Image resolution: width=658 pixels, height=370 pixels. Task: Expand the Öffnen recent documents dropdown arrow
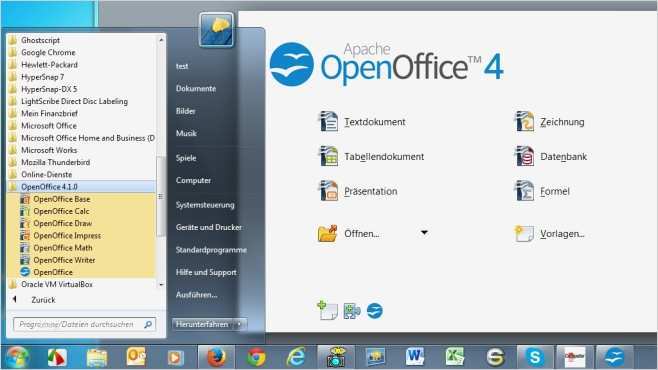pyautogui.click(x=424, y=232)
